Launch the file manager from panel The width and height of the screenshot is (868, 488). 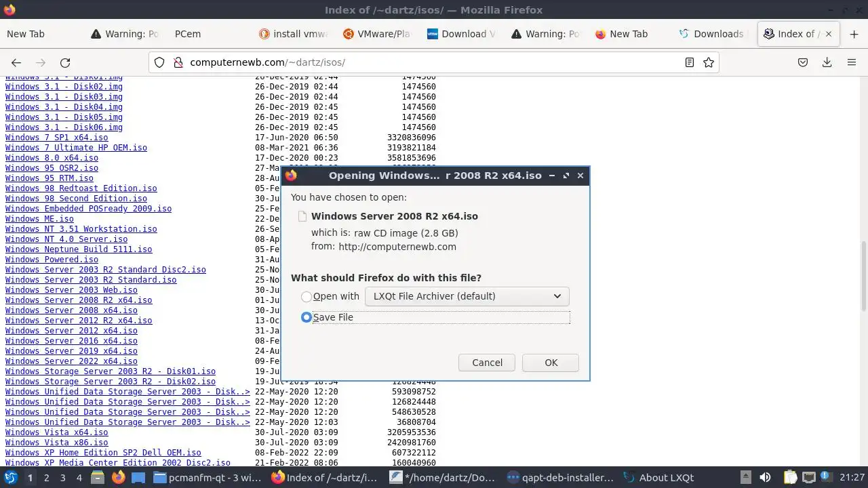pos(97,478)
